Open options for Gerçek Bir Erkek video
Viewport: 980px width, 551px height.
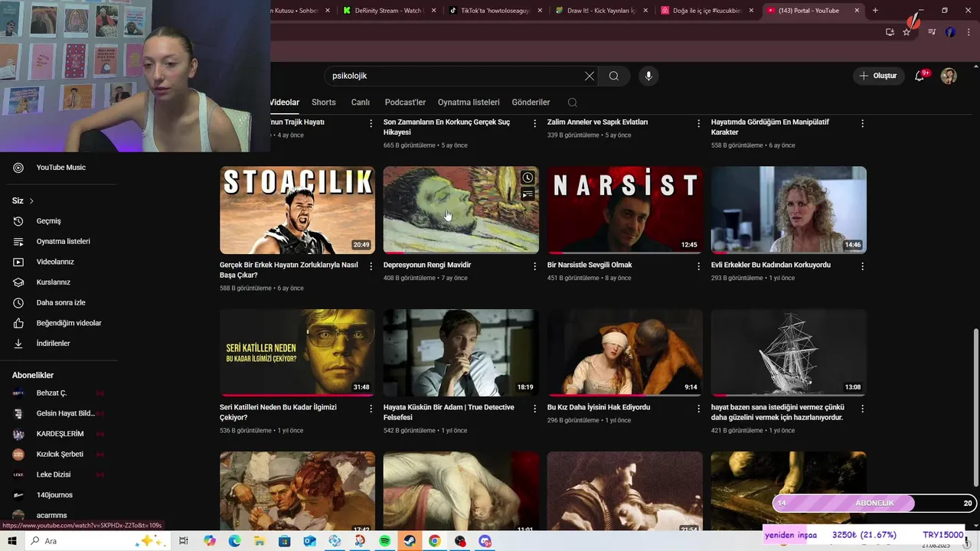pyautogui.click(x=371, y=266)
